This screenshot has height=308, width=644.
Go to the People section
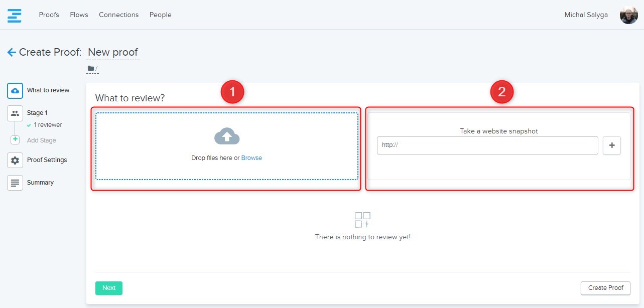click(x=160, y=15)
